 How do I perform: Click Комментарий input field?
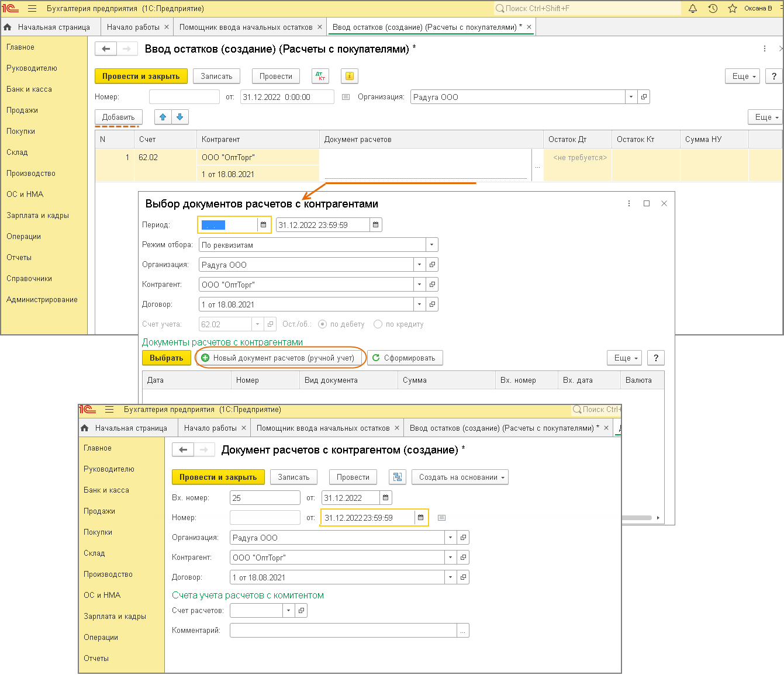click(343, 631)
